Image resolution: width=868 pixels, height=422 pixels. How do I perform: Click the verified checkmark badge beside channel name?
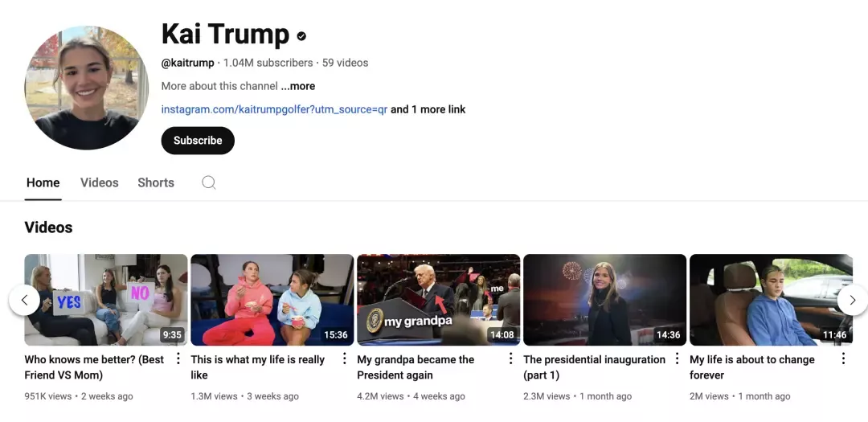[301, 36]
